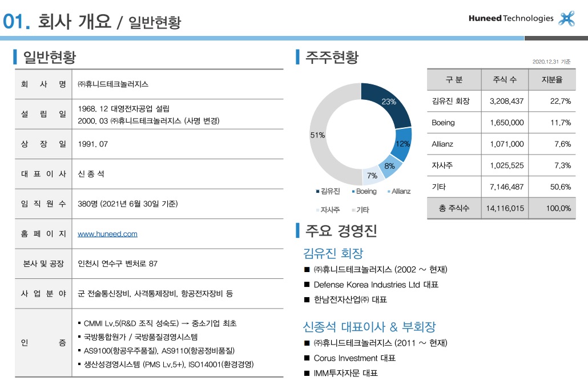Click the 김유진 legend marker

click(317, 192)
